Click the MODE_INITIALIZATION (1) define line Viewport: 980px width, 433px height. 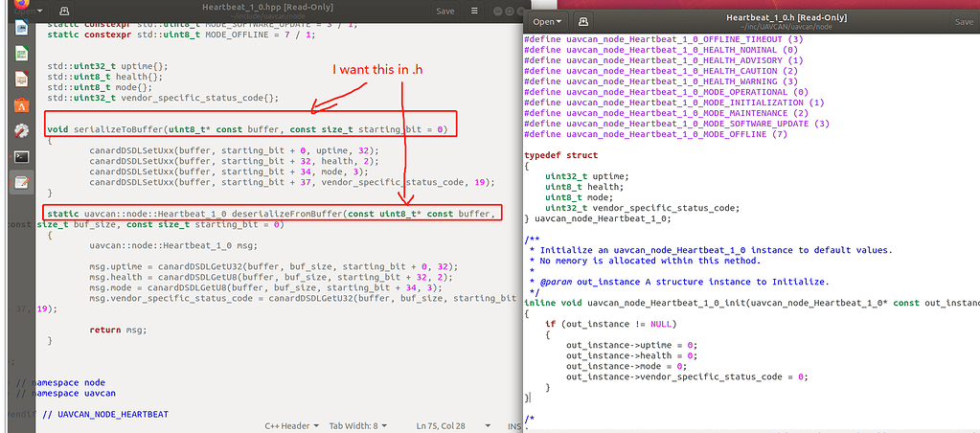coord(674,103)
